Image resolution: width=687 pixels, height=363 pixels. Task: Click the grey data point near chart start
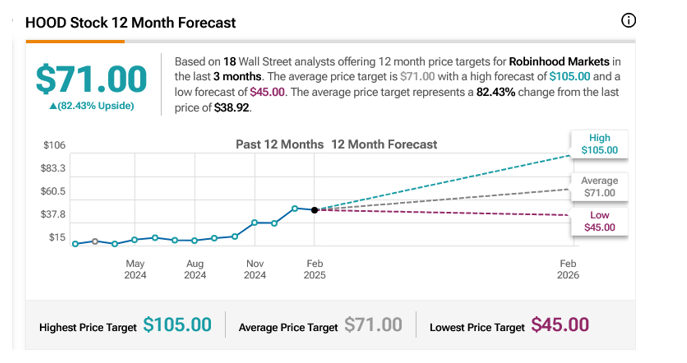95,241
